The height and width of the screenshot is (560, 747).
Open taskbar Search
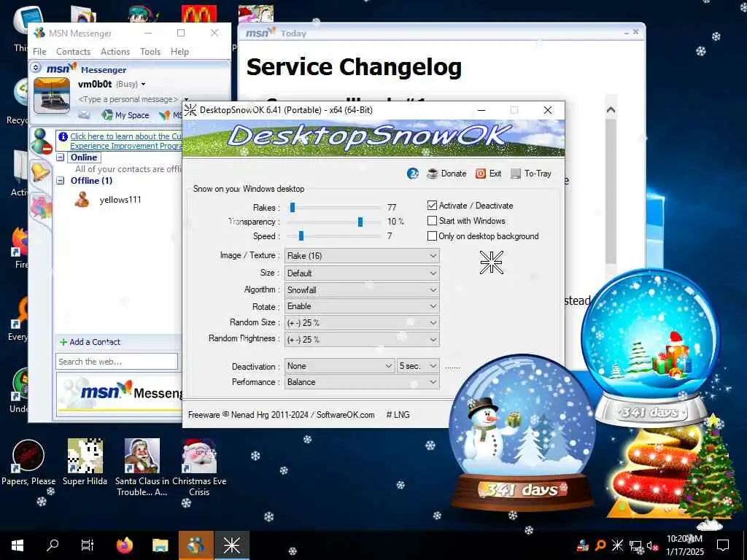click(53, 545)
